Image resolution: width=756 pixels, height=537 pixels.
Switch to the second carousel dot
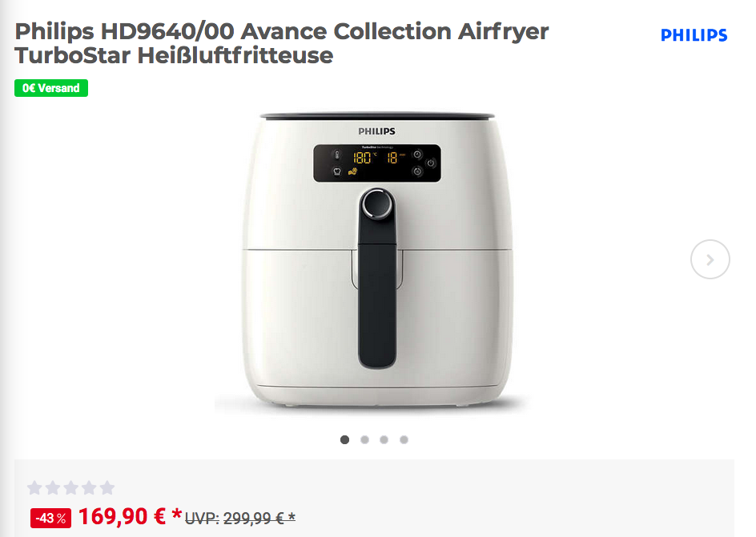pyautogui.click(x=364, y=439)
